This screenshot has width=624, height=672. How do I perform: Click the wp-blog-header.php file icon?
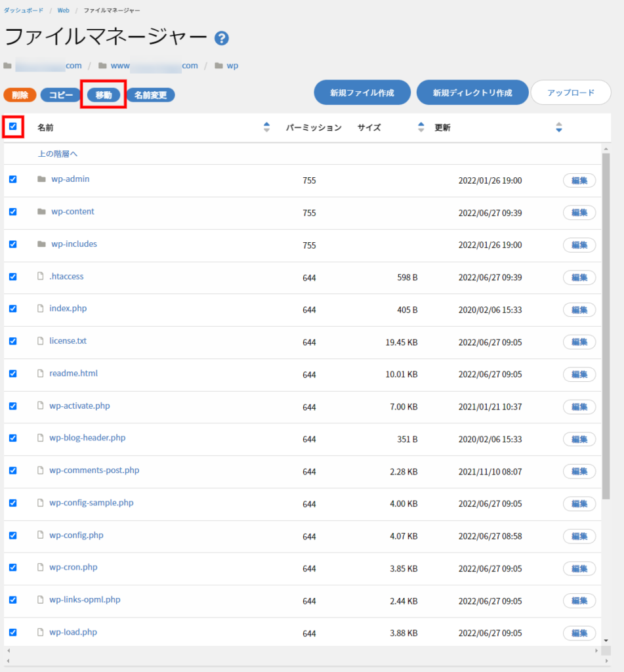click(40, 438)
